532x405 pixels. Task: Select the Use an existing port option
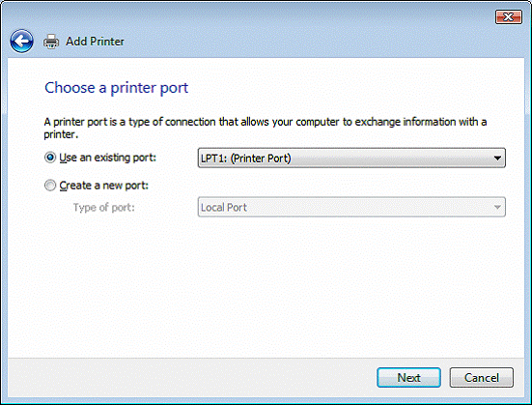[x=50, y=158]
